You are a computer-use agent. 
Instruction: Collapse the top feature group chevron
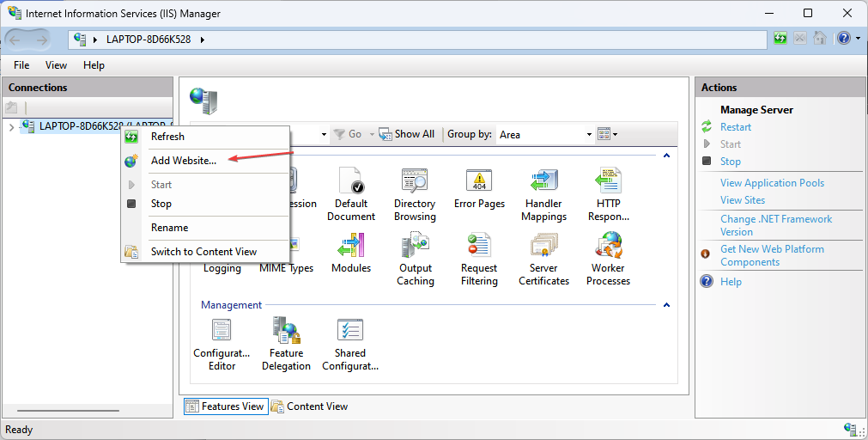(x=666, y=156)
